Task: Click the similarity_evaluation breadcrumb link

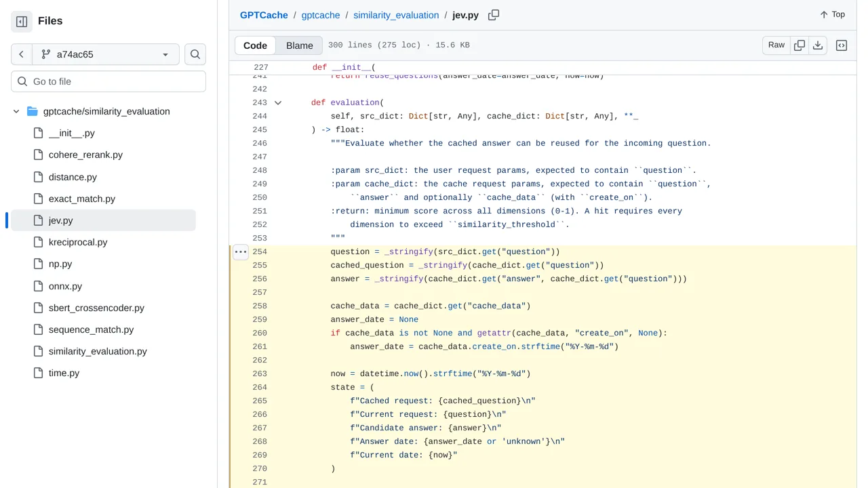Action: click(396, 15)
